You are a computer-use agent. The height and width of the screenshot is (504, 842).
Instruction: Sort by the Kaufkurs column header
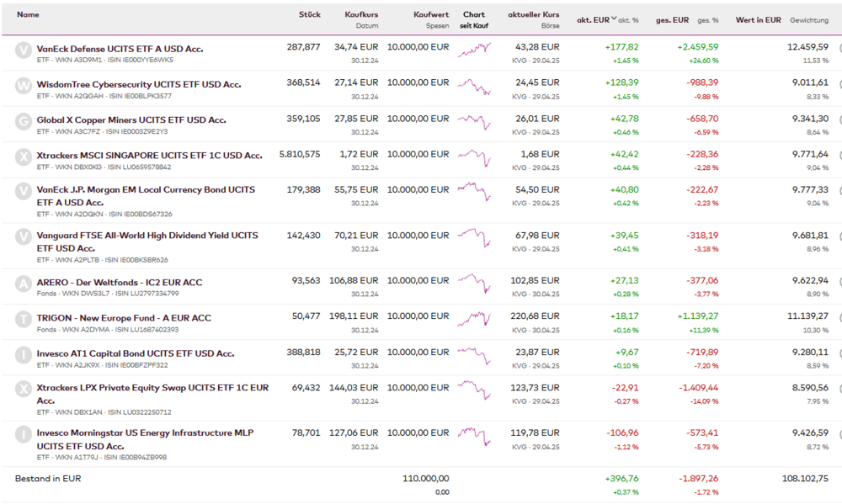pos(361,15)
